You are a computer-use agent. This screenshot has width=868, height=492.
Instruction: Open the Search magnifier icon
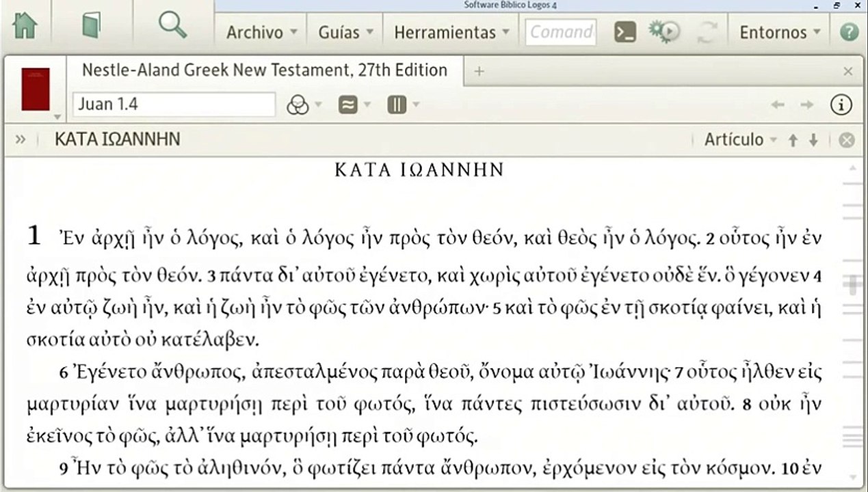[173, 26]
